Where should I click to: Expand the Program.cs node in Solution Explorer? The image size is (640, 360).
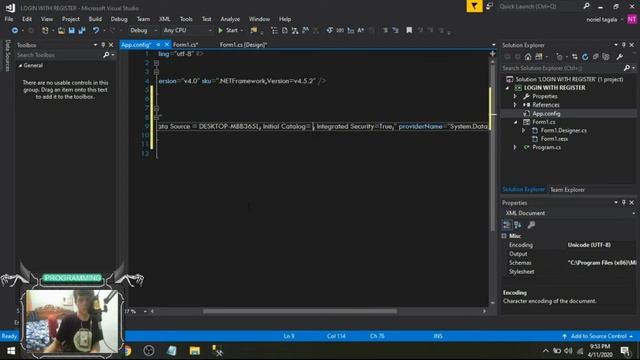pos(515,147)
